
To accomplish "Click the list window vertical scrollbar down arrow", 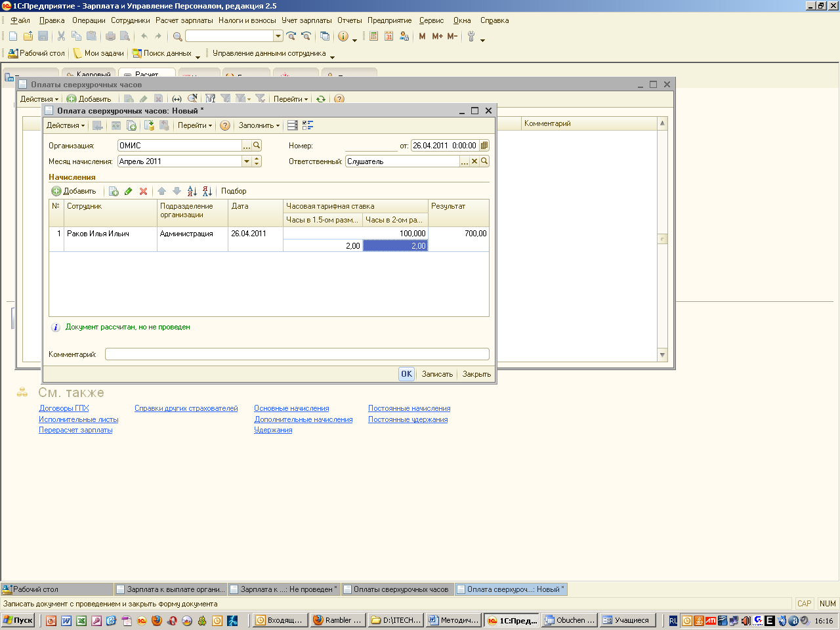I will coord(662,355).
